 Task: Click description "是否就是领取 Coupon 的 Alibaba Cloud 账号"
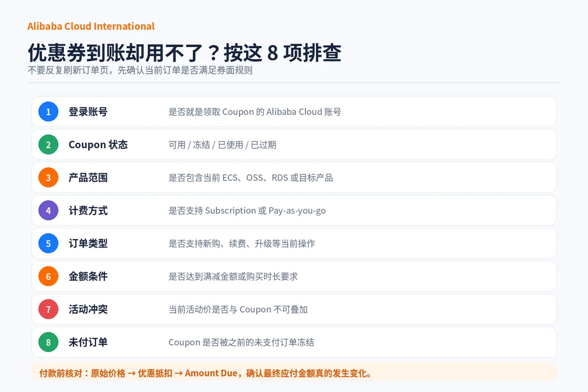[x=255, y=112]
